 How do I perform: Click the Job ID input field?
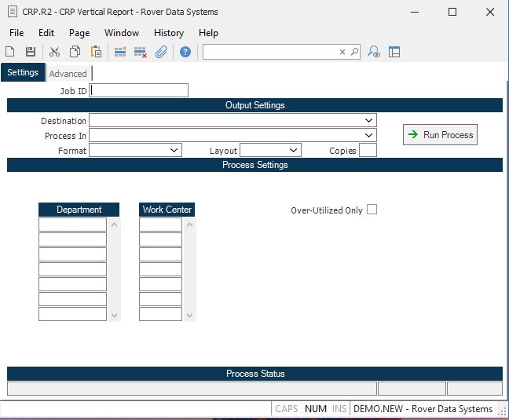tap(140, 91)
